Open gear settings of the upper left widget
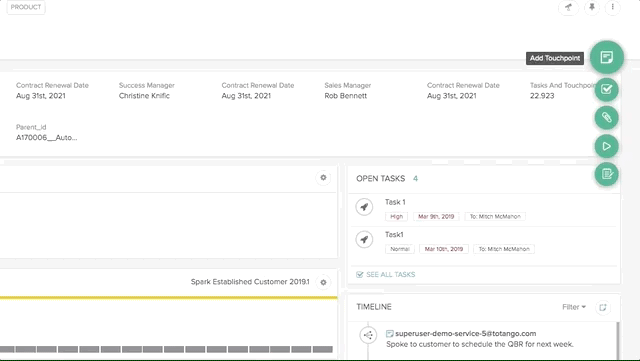Screen dimensions: 640x361 point(323,178)
